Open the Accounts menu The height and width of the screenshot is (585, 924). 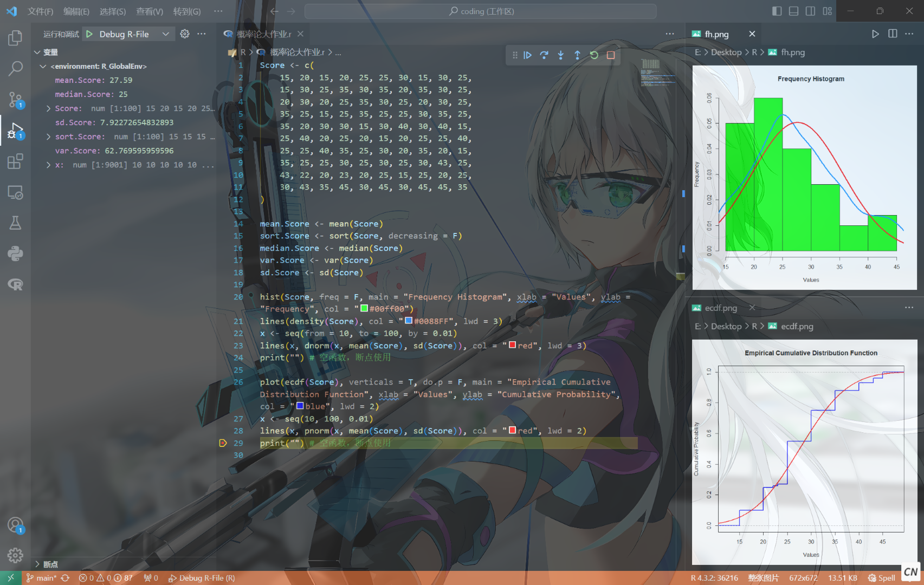[x=15, y=525]
